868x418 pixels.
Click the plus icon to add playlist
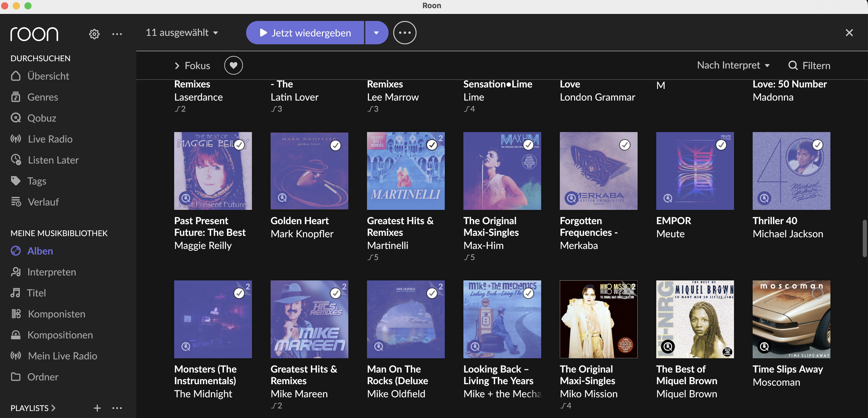97,408
